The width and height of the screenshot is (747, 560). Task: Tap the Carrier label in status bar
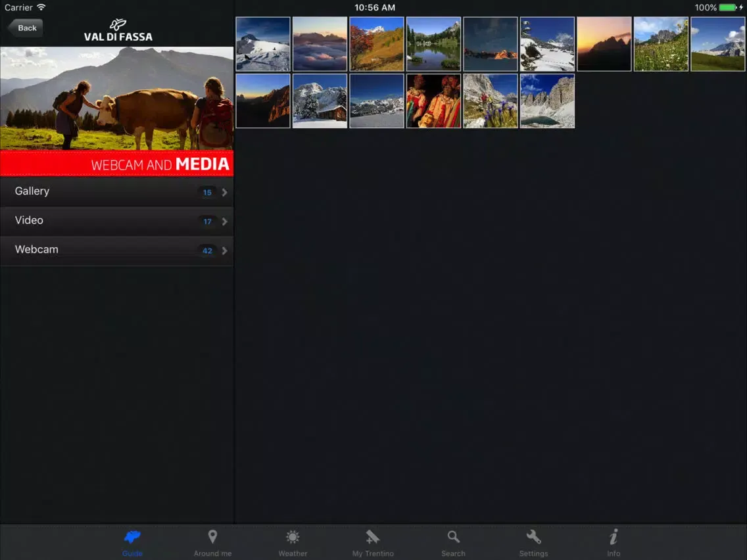[18, 7]
